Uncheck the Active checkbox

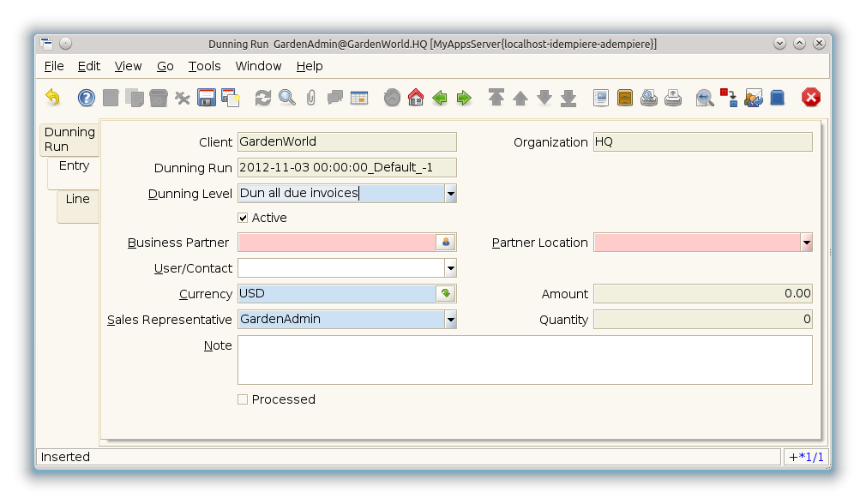point(244,218)
